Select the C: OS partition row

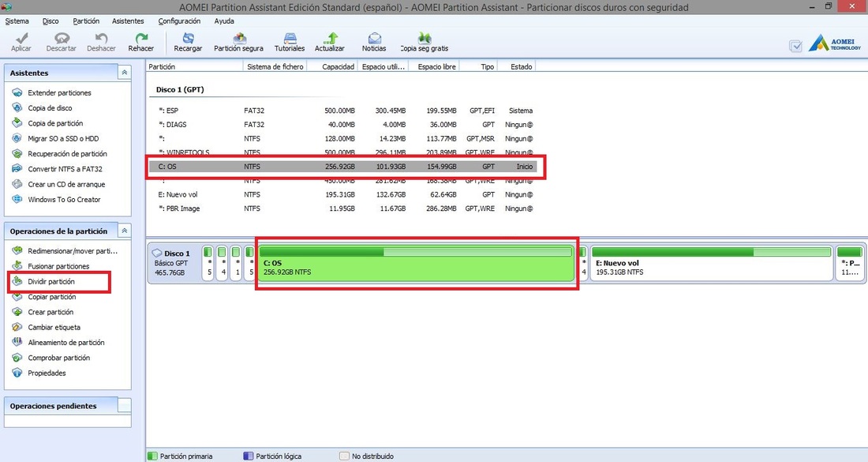pyautogui.click(x=342, y=166)
